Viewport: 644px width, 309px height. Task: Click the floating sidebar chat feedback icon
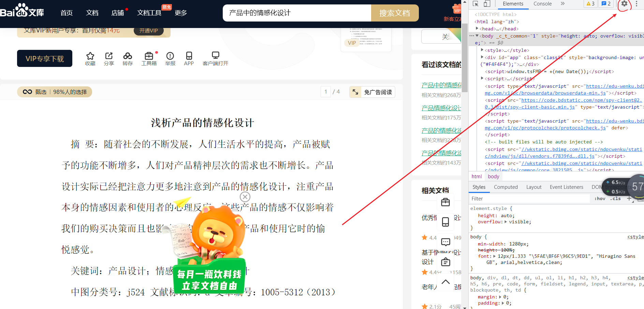pos(445,242)
